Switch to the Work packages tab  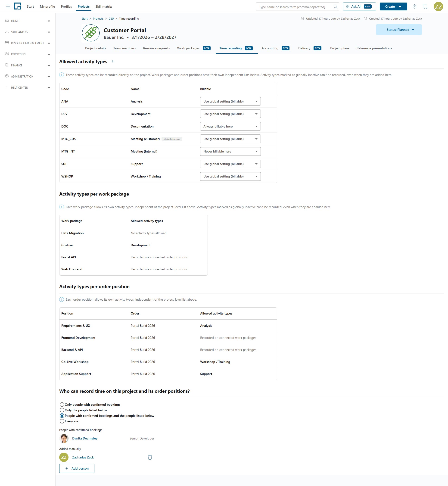pos(194,48)
